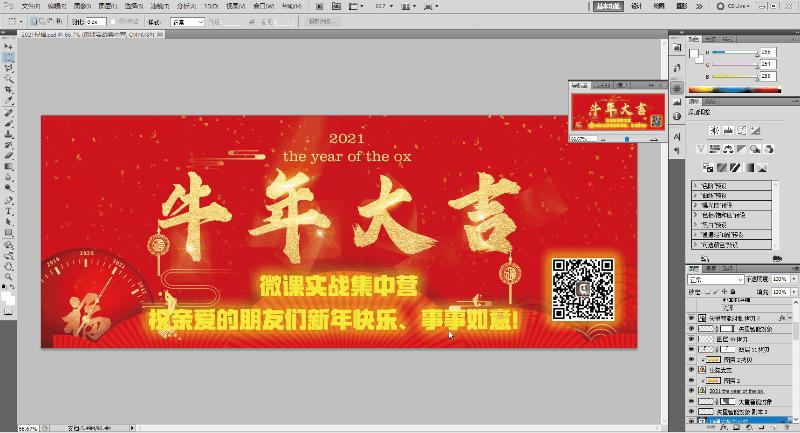Select the Brush tool
The height and width of the screenshot is (433, 800).
[8, 123]
